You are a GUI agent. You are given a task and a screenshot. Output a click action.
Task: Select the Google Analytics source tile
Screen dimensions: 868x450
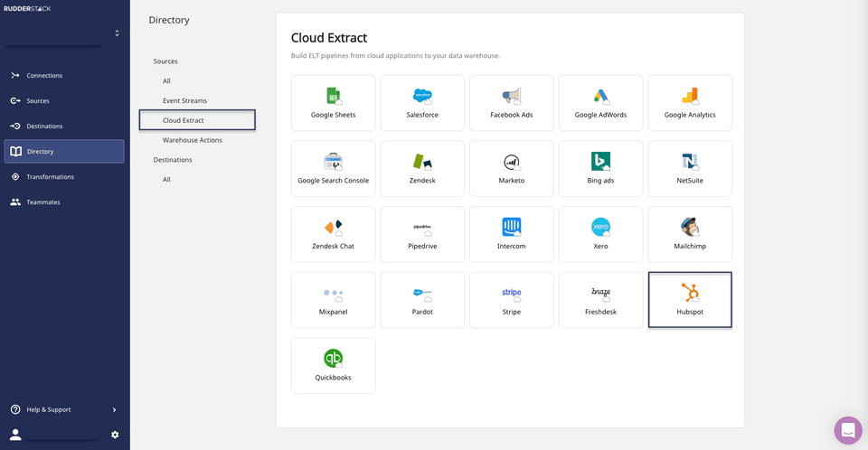[x=690, y=103]
